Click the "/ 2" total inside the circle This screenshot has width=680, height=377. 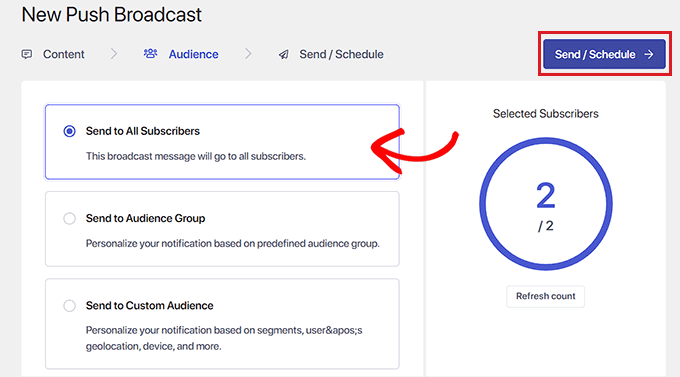pyautogui.click(x=546, y=226)
